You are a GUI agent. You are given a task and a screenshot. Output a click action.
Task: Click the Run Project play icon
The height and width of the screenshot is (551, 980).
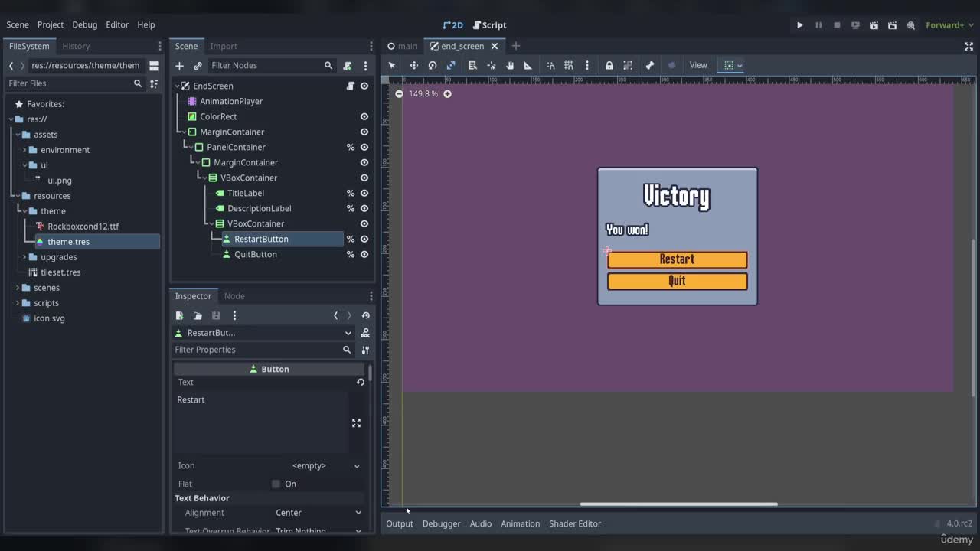click(x=799, y=25)
